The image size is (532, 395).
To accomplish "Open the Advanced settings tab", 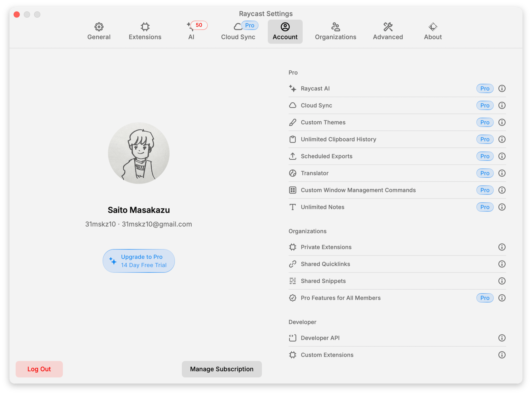I will point(388,32).
